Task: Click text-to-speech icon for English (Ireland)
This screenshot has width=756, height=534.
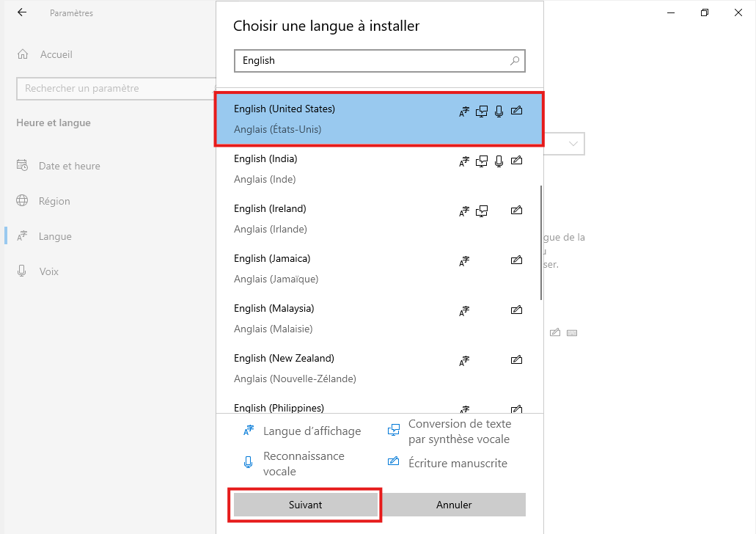Action: click(482, 211)
